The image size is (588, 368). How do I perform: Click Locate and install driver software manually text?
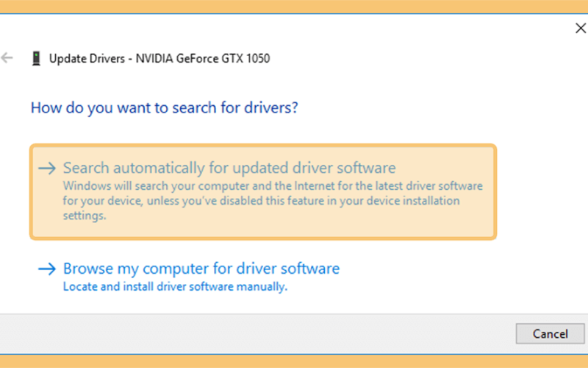(175, 286)
